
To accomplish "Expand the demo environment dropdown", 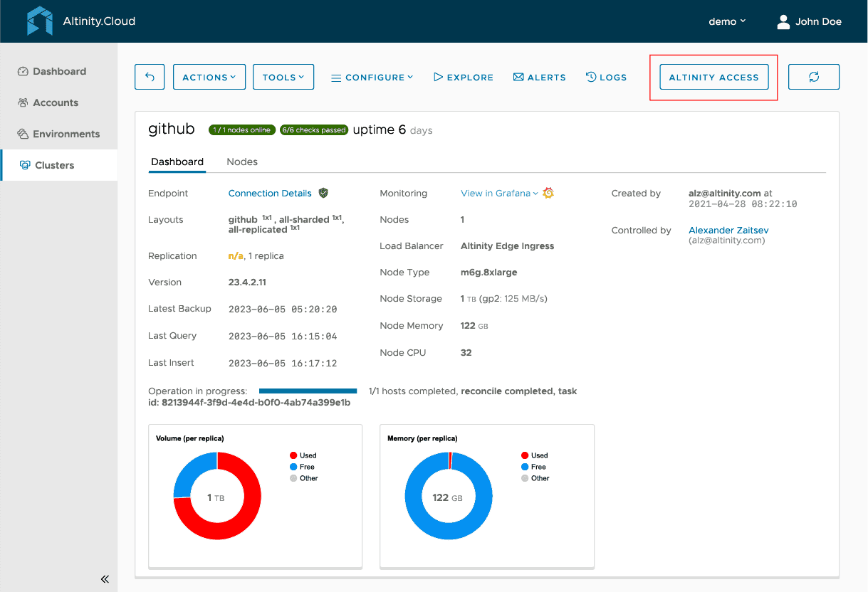I will (x=727, y=21).
